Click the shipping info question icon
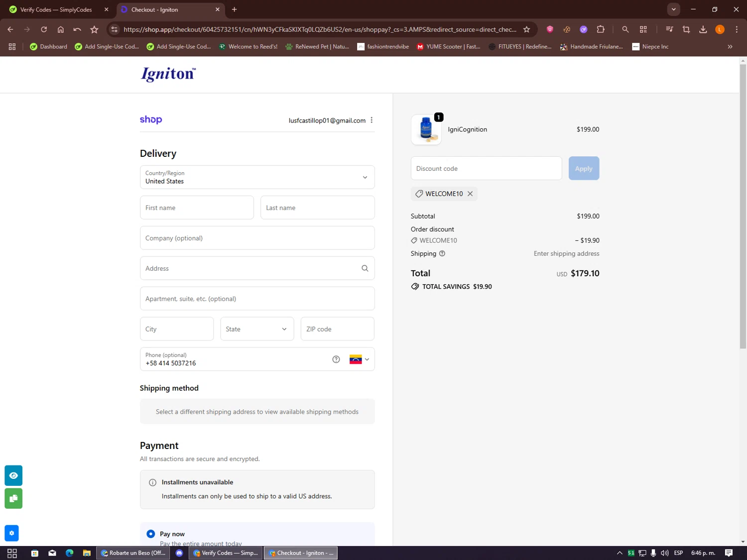The image size is (747, 560). coord(442,253)
